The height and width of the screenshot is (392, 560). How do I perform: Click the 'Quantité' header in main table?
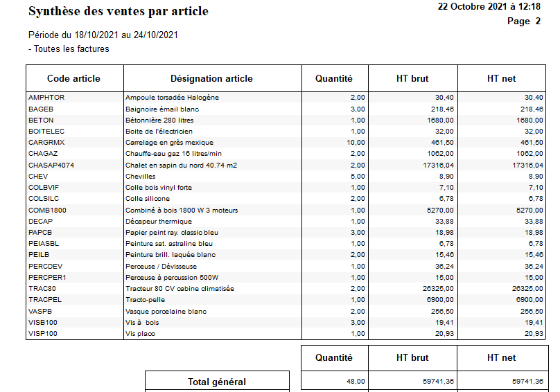pyautogui.click(x=333, y=78)
